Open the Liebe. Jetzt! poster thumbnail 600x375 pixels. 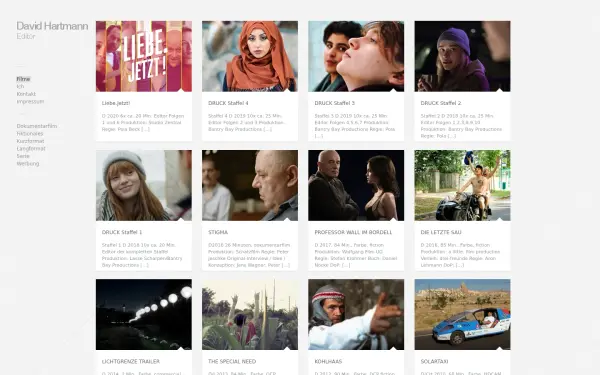[x=144, y=56]
